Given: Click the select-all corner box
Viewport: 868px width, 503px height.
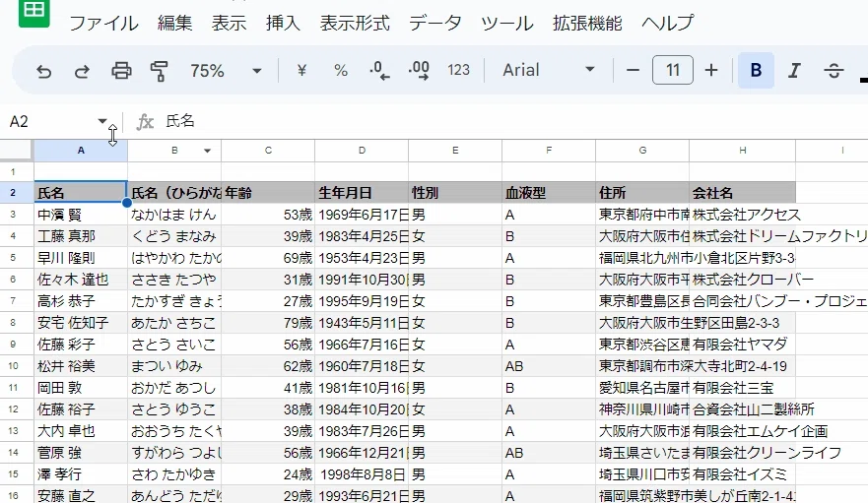Looking at the screenshot, I should [x=16, y=151].
